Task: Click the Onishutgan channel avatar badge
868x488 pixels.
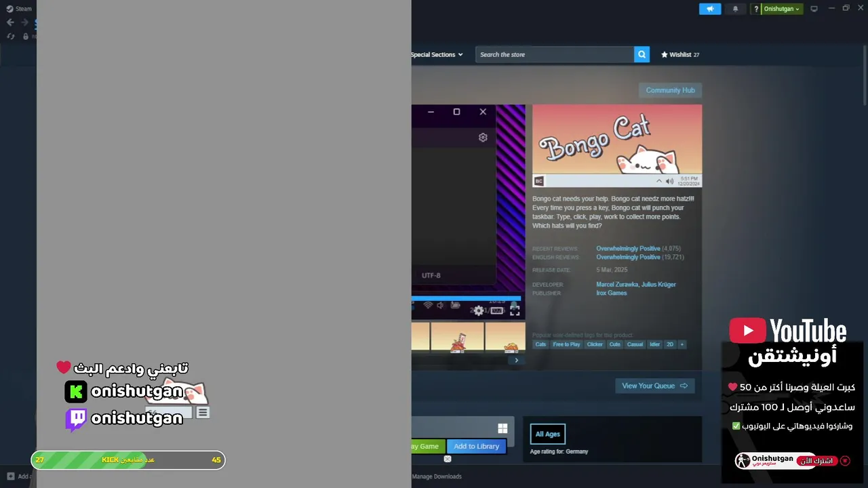Action: coord(744,461)
